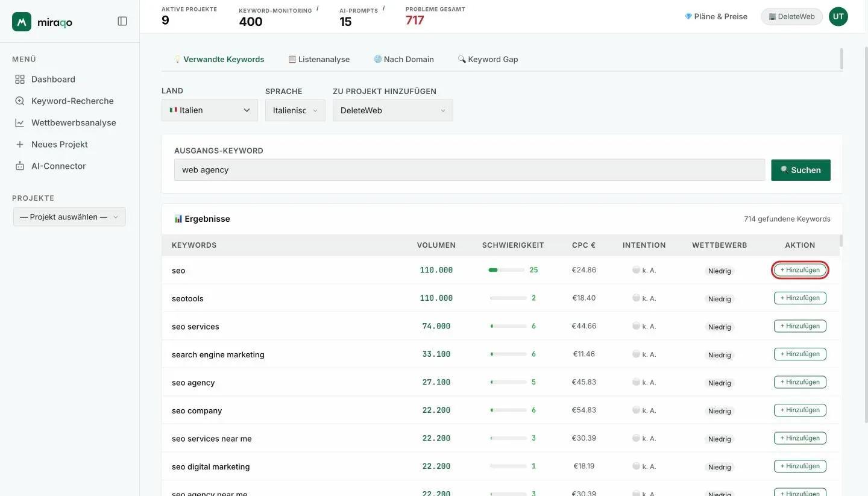Click the Wettbewerbsanalyse chart icon
Screen dimensions: 868x496
[20, 122]
